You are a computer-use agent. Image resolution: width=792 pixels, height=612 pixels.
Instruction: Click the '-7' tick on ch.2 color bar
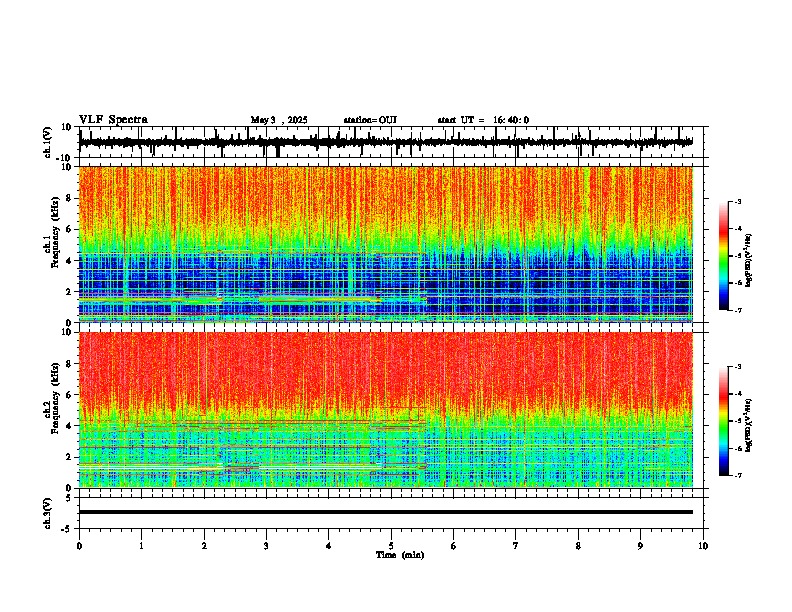coord(738,475)
